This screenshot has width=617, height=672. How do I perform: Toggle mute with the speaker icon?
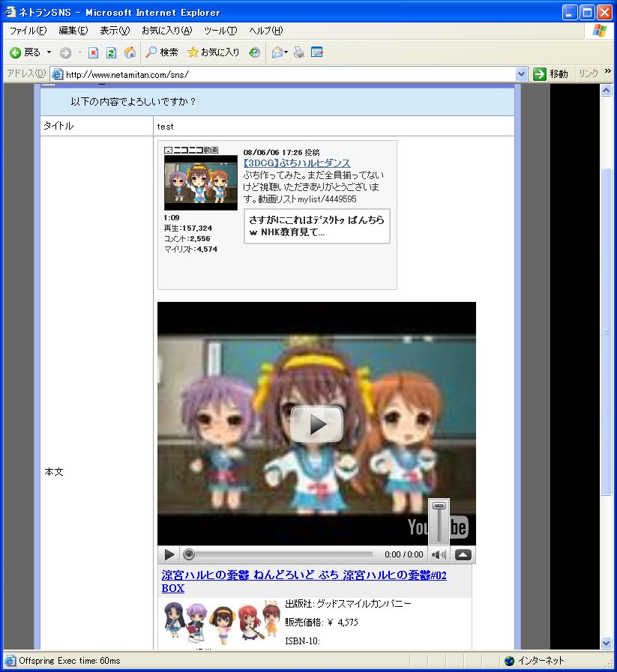click(x=439, y=555)
